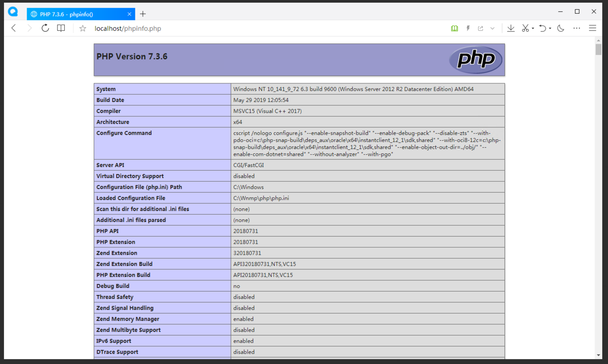Click the share page icon

coord(481,28)
